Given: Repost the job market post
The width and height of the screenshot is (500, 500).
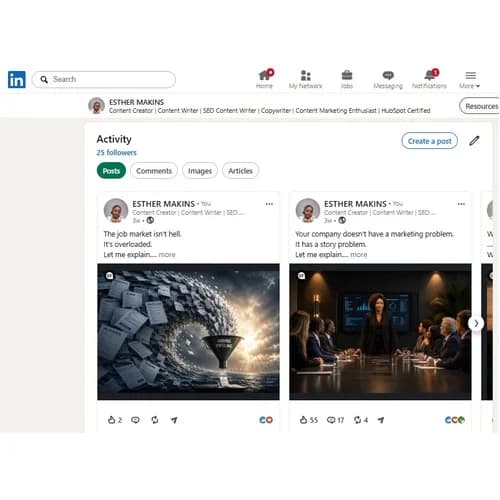Looking at the screenshot, I should (x=155, y=420).
